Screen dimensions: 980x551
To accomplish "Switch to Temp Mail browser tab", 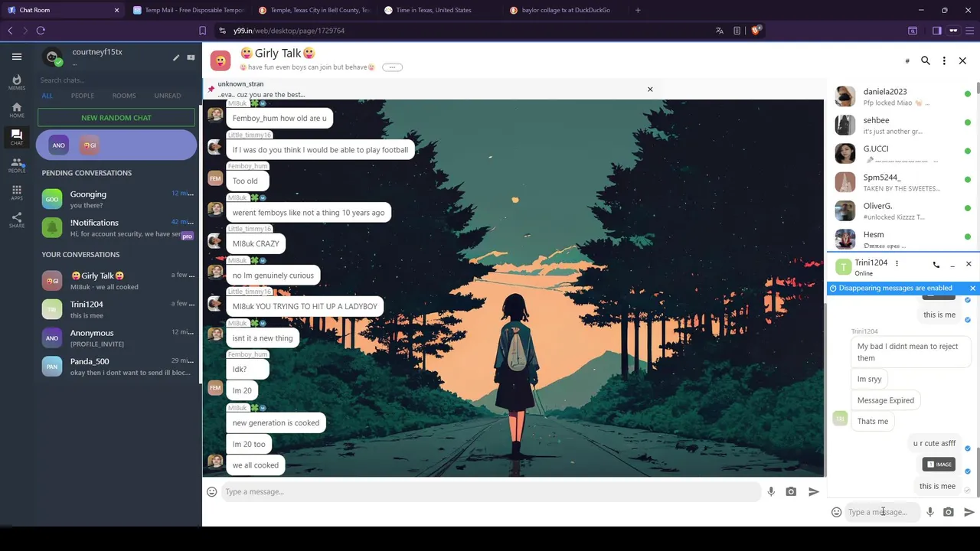I will 188,10.
